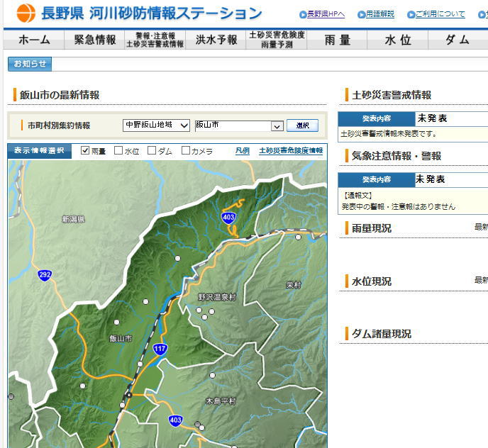Uncheck the 雨量 checkbox

coord(85,150)
